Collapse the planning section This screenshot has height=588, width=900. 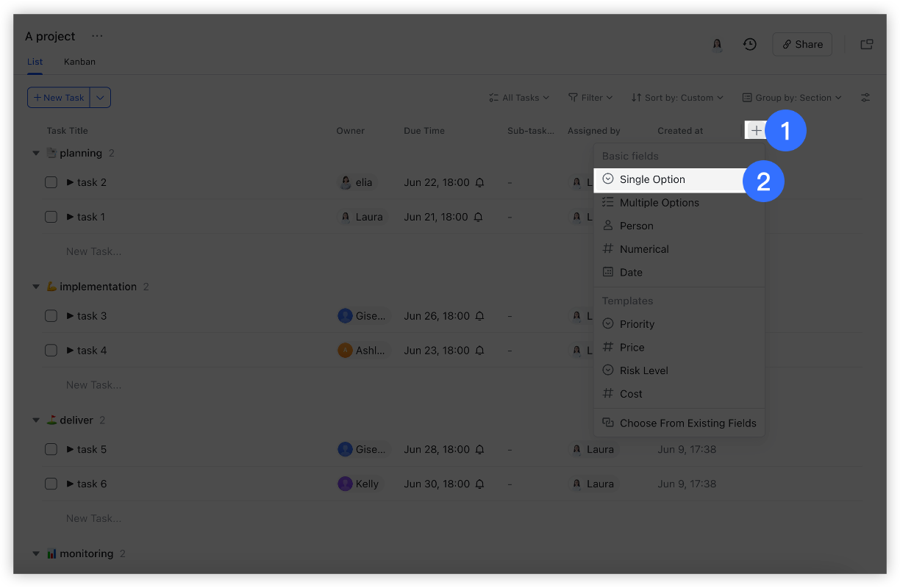(36, 153)
